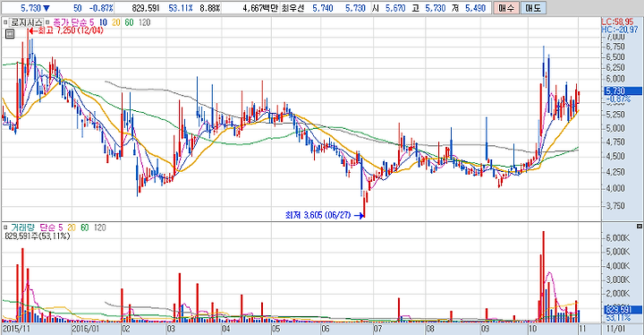
Task: Click the 최저 3,605 (06/27) low marker
Action: 325,215
